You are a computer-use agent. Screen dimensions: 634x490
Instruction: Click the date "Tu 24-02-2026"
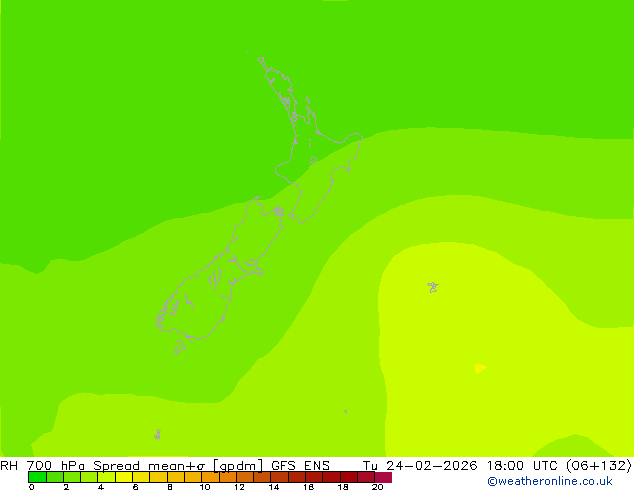click(420, 465)
